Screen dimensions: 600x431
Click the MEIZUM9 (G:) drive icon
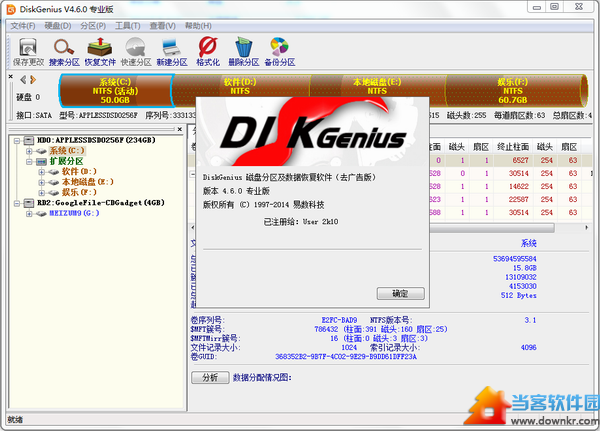[x=41, y=214]
